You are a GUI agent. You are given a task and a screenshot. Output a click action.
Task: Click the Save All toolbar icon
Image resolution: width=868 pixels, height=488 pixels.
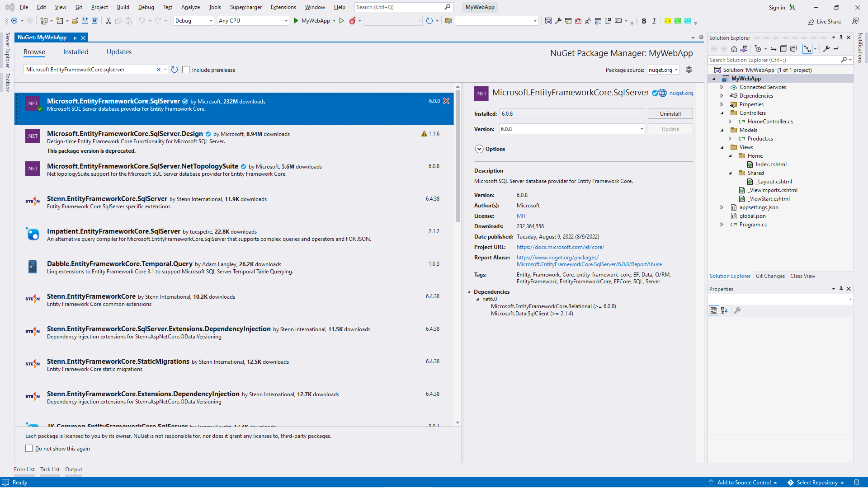click(95, 21)
